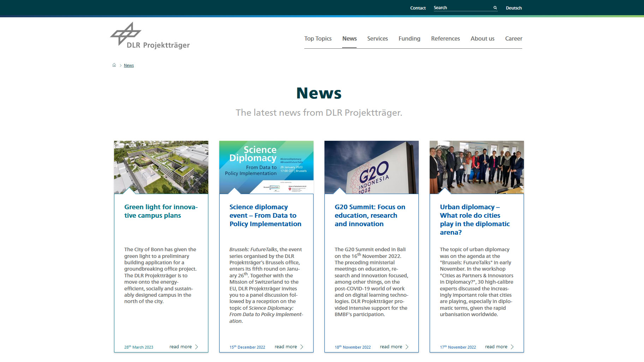Click the breadcrumb separator chevron
644x362 pixels.
click(120, 65)
